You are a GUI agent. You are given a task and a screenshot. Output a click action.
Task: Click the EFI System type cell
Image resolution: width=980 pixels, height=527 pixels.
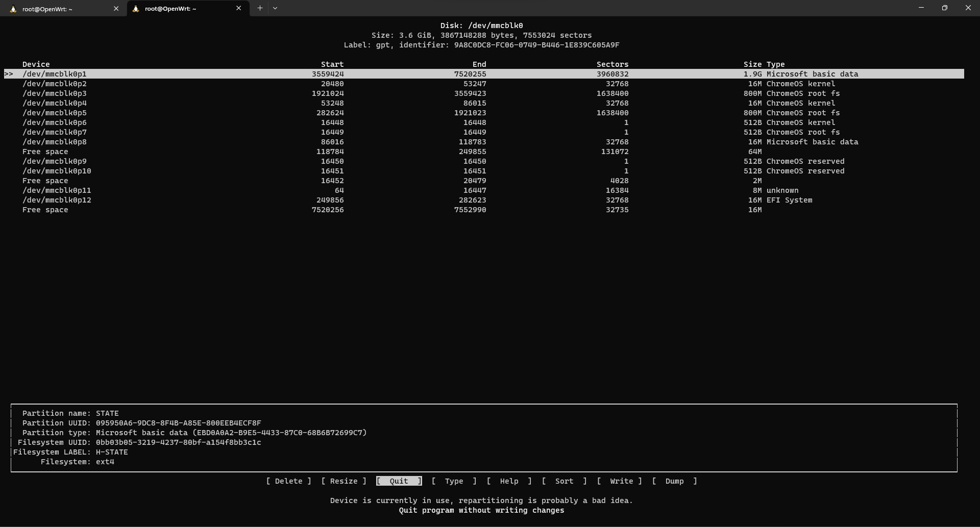pos(789,200)
